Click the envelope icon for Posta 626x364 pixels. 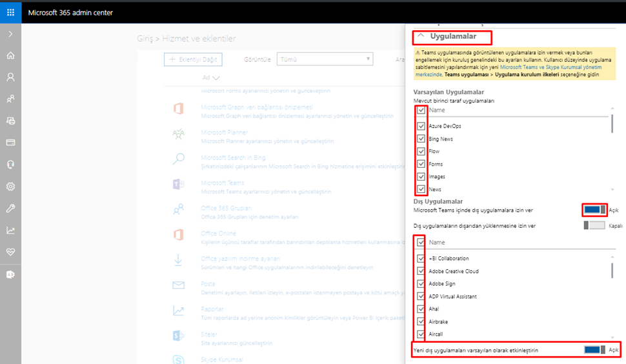tap(179, 285)
